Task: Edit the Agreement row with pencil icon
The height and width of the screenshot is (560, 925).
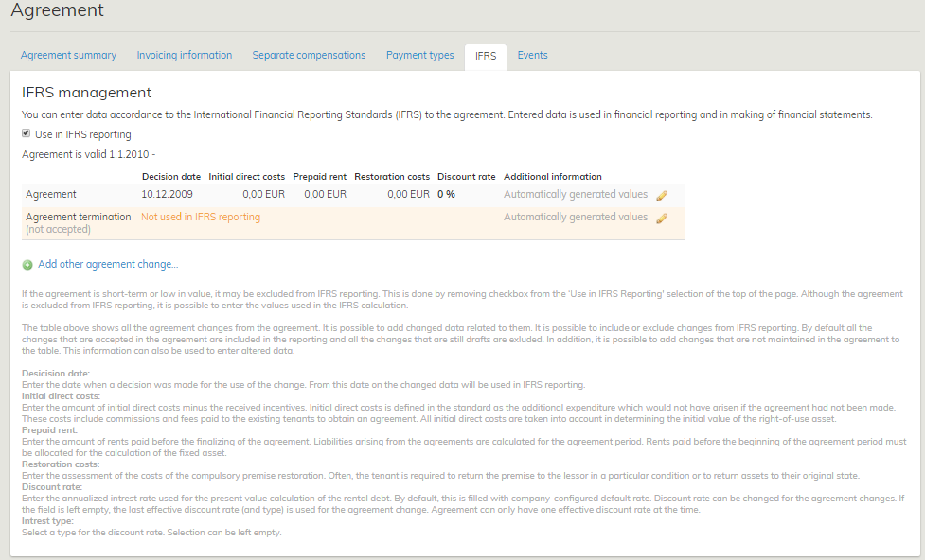Action: pos(662,195)
